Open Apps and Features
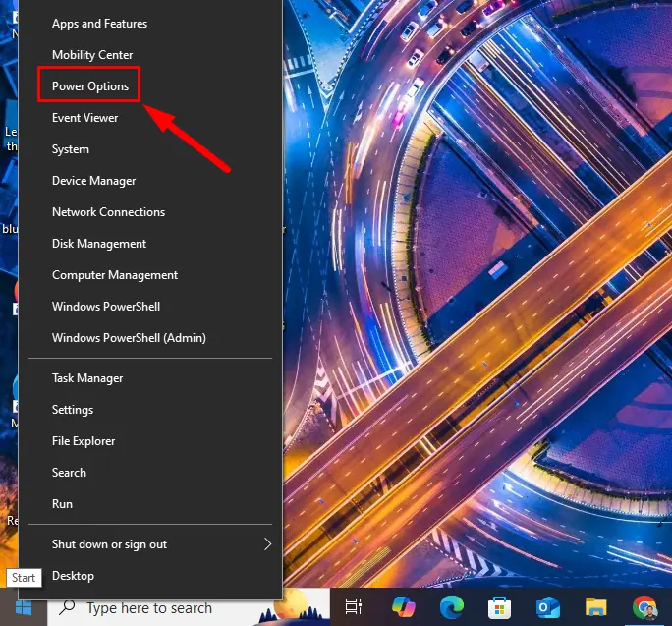The width and height of the screenshot is (672, 626). tap(150, 24)
